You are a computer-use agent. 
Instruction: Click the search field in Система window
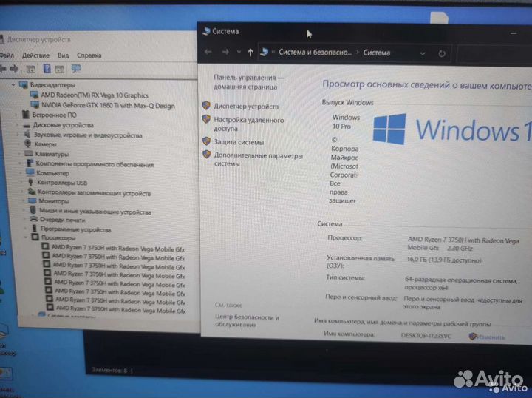coord(494,54)
